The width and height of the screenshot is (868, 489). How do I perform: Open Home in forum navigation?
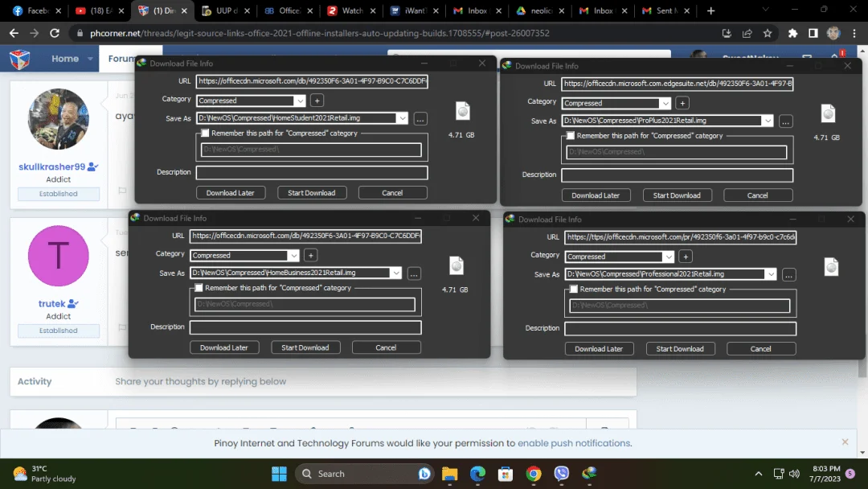point(65,59)
